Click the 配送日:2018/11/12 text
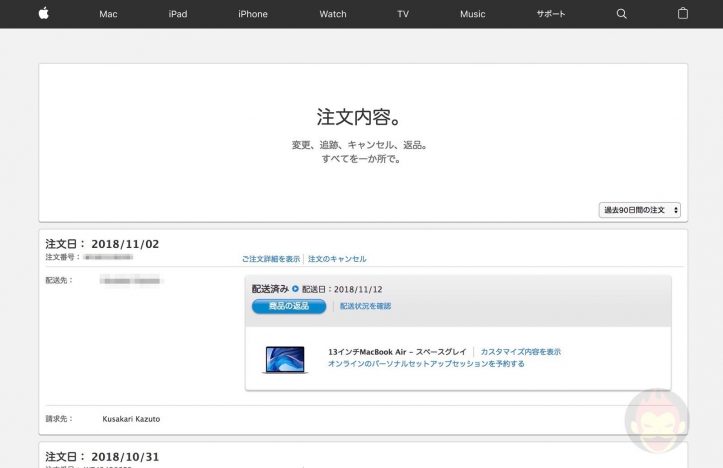723x468 pixels. 342,289
